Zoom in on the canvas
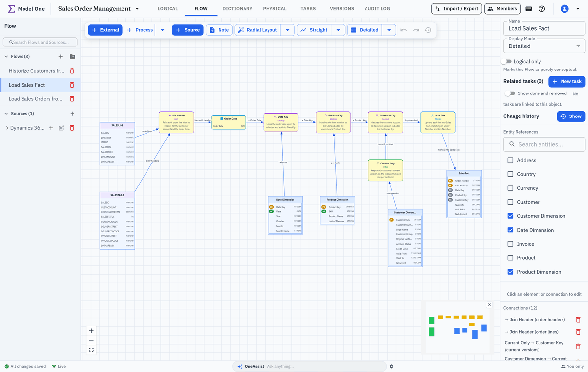The image size is (588, 372). [x=91, y=331]
